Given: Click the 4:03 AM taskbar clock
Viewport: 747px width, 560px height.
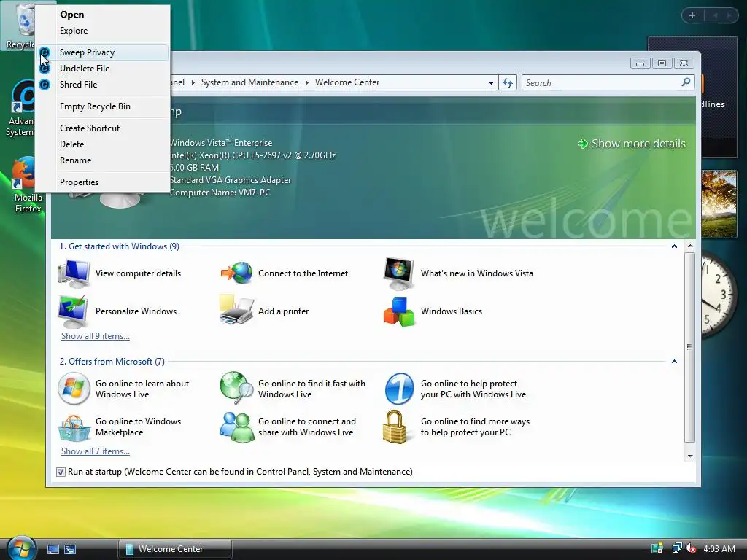Looking at the screenshot, I should pos(719,548).
